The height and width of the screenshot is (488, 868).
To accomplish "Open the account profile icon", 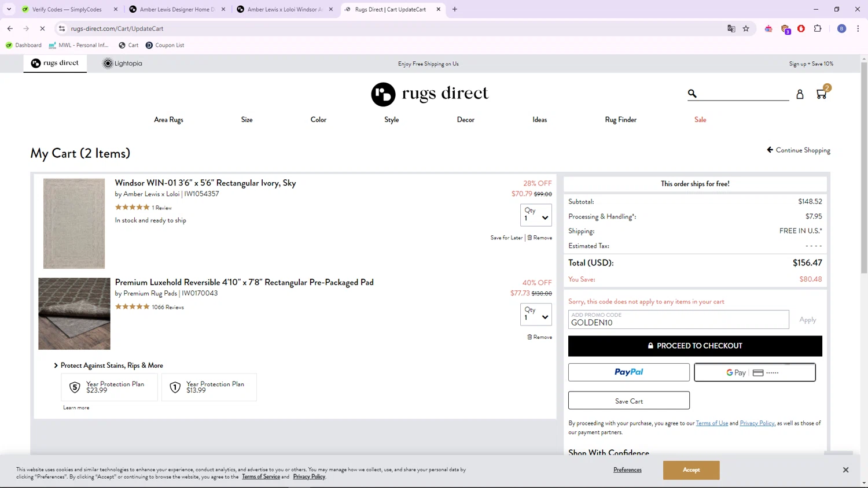I will 800,94.
